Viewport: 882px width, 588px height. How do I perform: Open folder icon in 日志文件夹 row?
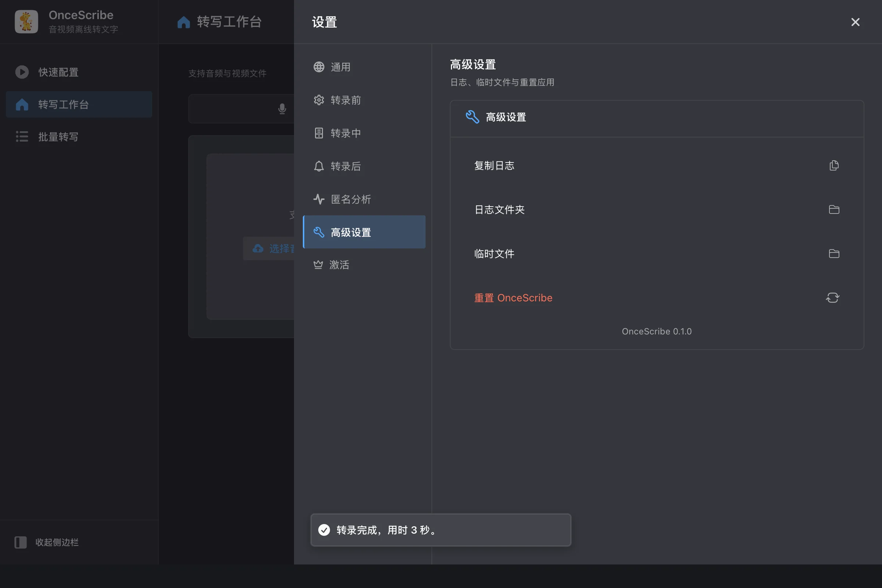[833, 209]
